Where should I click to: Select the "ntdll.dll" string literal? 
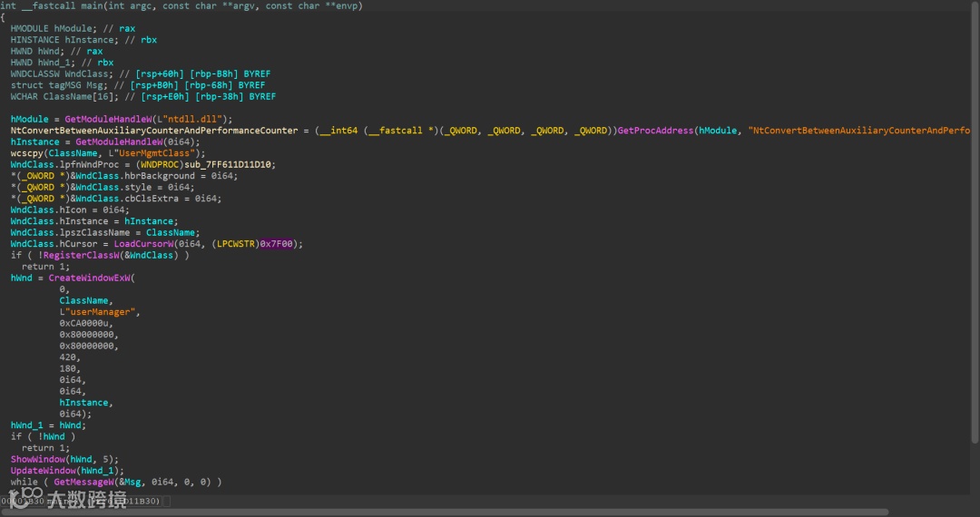pyautogui.click(x=194, y=119)
